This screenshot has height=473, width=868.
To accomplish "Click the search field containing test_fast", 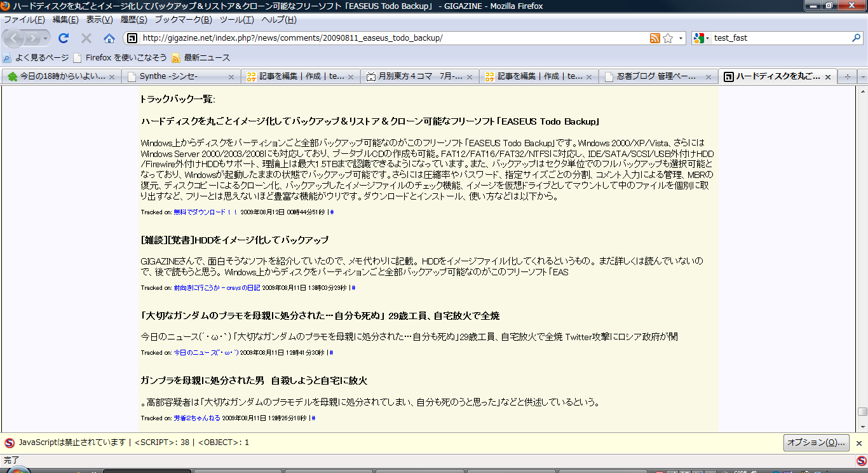I will click(781, 38).
